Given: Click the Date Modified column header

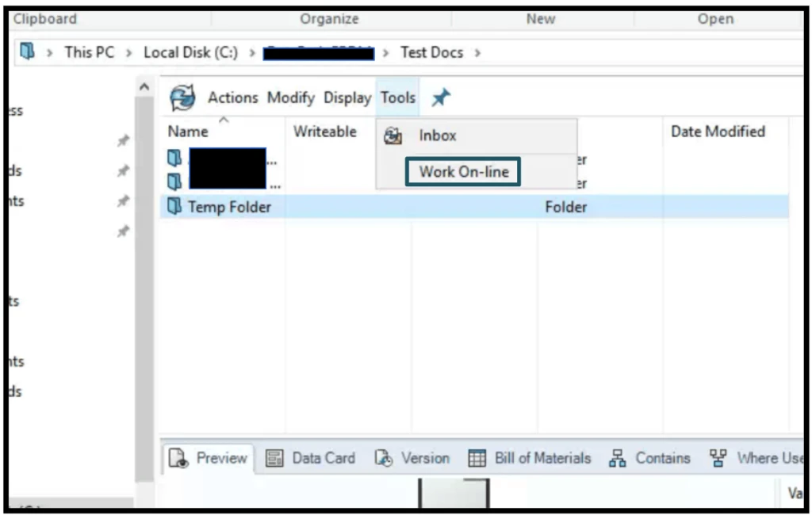Looking at the screenshot, I should [718, 132].
